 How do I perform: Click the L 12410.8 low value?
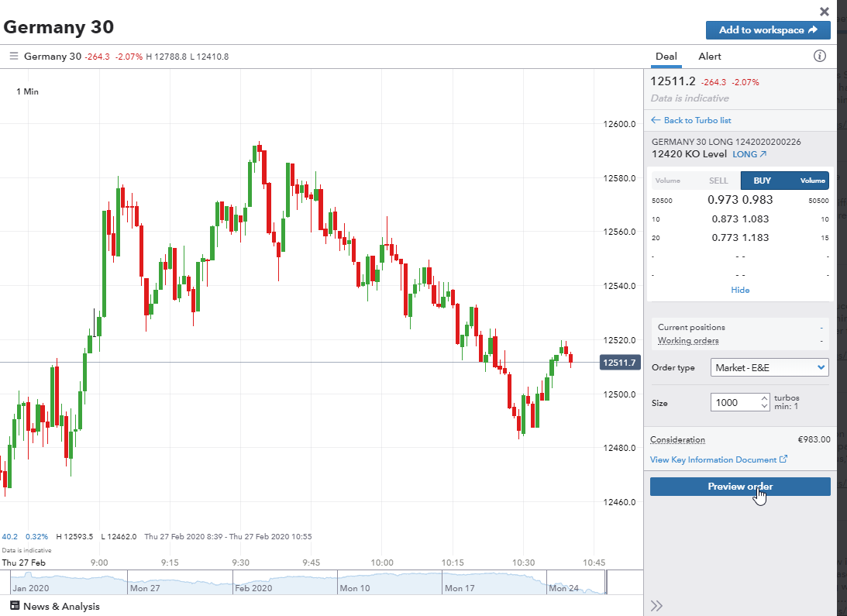209,57
